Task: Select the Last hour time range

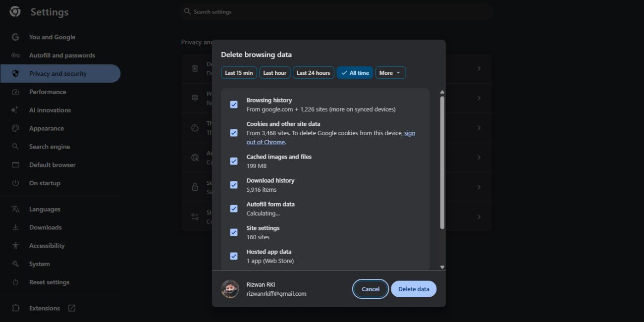Action: 274,73
